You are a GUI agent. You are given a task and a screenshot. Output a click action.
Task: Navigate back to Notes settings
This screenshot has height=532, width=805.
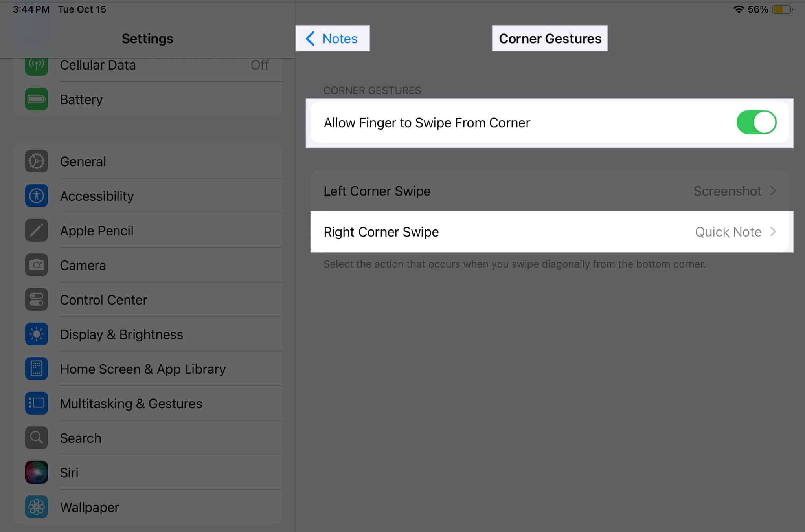(331, 38)
